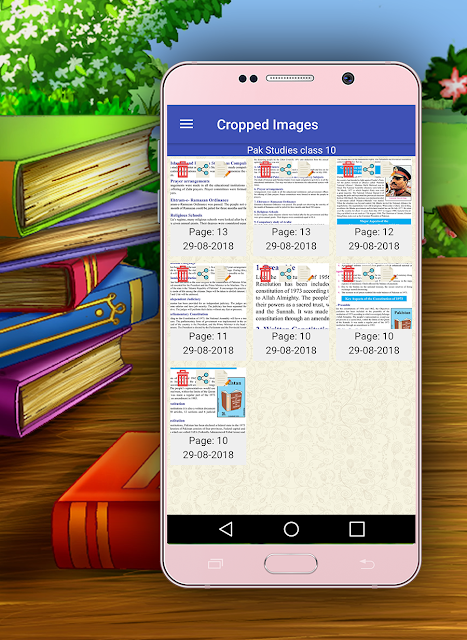The height and width of the screenshot is (640, 467).
Task: Tap the Android back triangle button
Action: pyautogui.click(x=226, y=529)
